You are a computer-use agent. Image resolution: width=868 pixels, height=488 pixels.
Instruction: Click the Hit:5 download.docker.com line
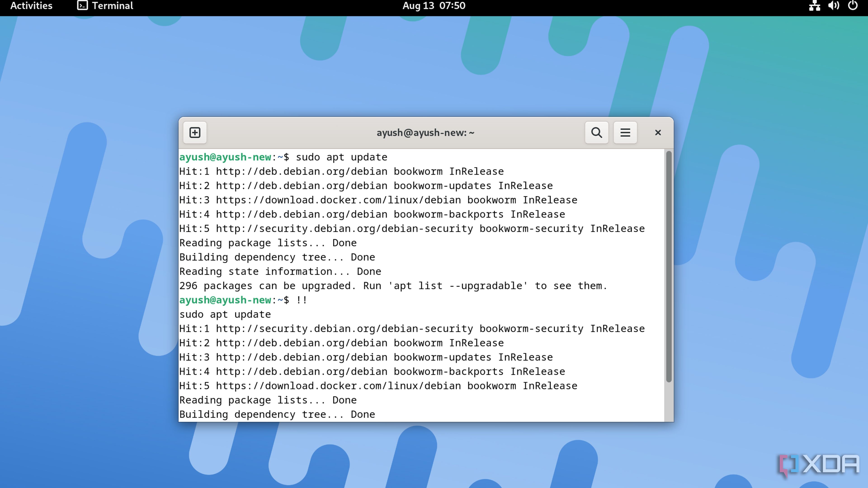point(378,386)
